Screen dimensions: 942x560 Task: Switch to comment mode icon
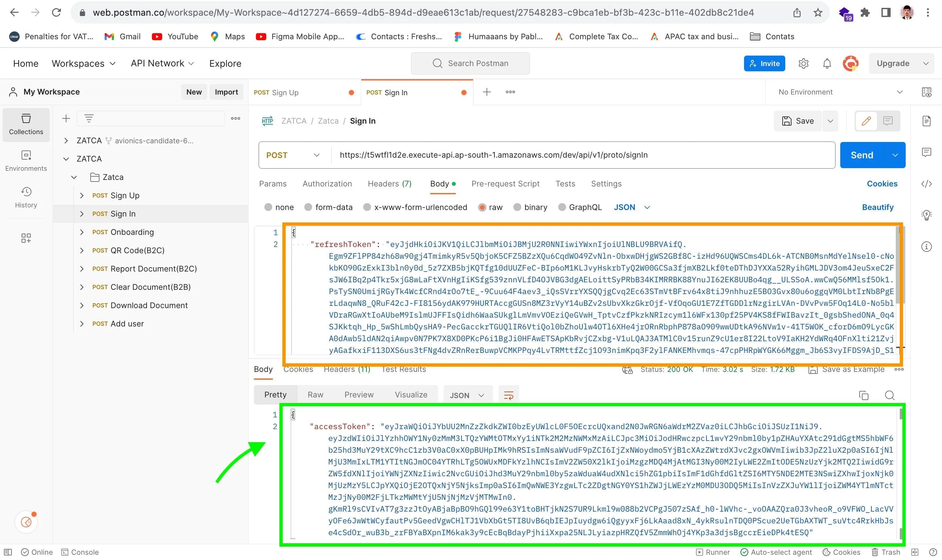888,121
